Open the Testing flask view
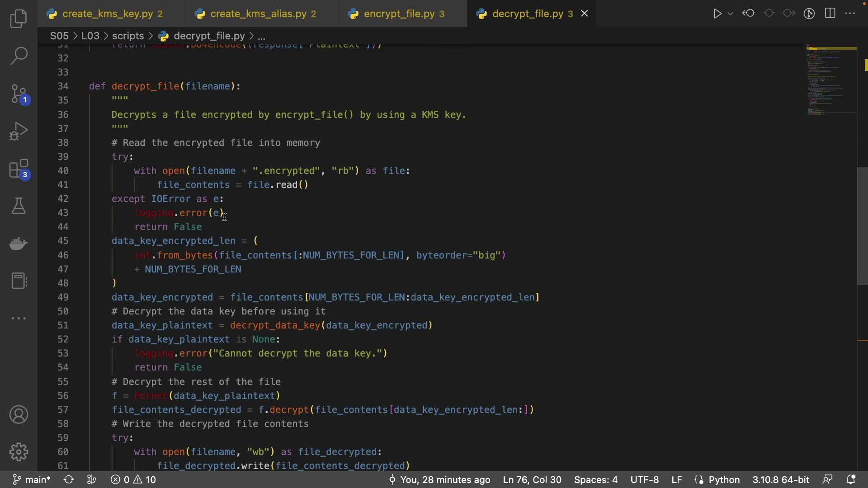Viewport: 868px width, 488px height. point(19,206)
